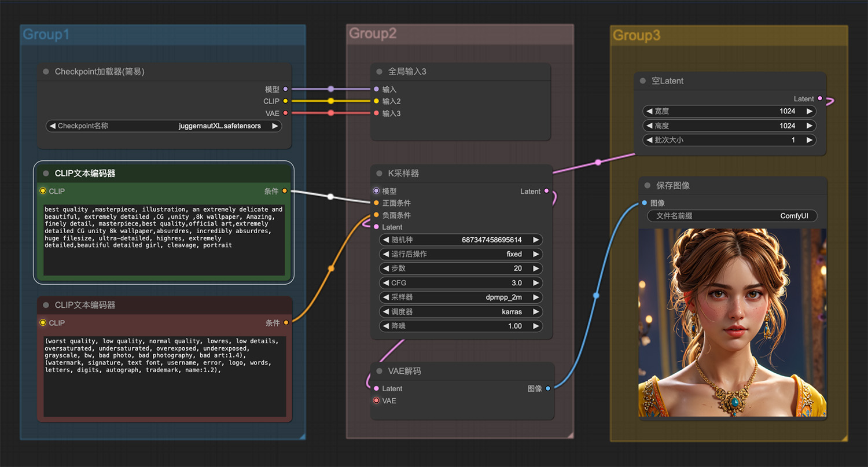Click CLIP input socket on green text encoder

coord(43,191)
